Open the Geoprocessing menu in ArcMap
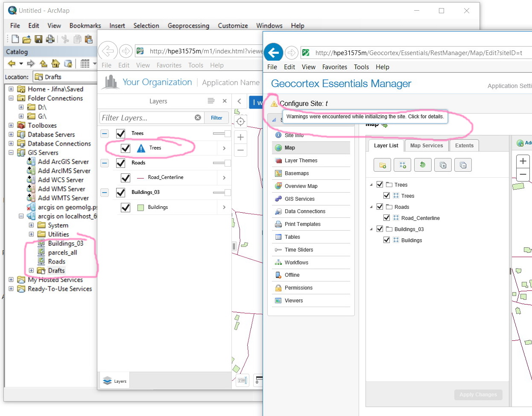 pos(188,26)
